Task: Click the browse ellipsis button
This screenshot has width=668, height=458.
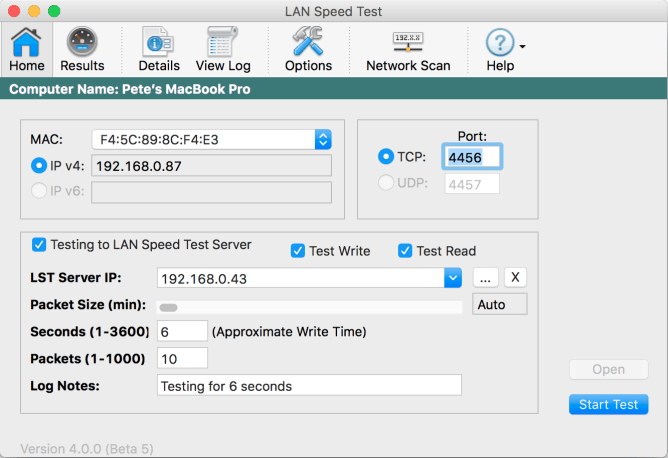Action: [484, 277]
